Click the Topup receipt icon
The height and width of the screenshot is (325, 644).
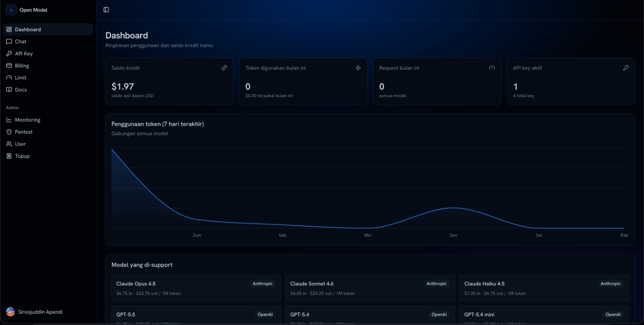click(9, 156)
